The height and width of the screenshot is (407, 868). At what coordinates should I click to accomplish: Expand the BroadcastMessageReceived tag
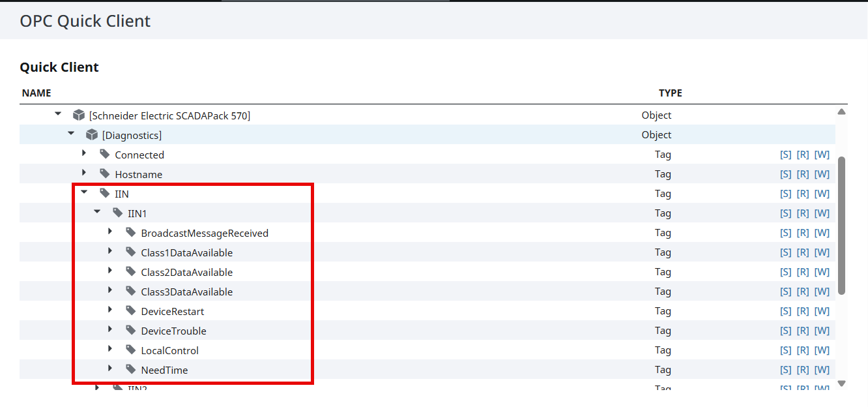coord(110,232)
